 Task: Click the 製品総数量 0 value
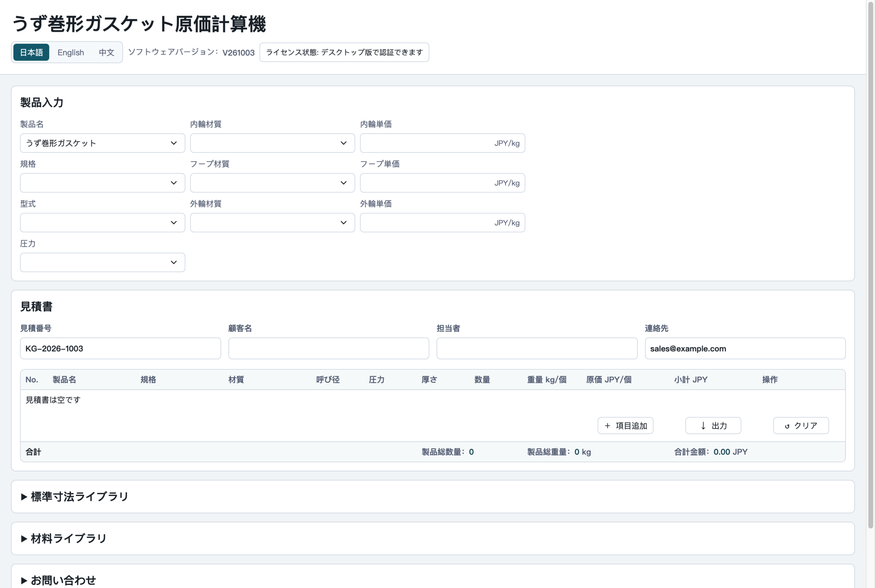point(447,452)
